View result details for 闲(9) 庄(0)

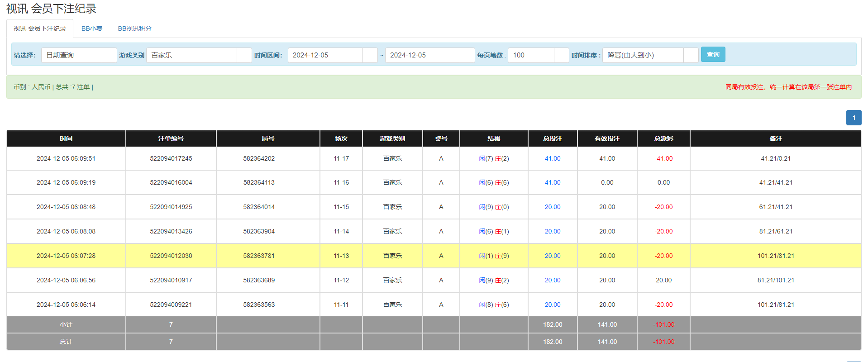click(x=494, y=207)
